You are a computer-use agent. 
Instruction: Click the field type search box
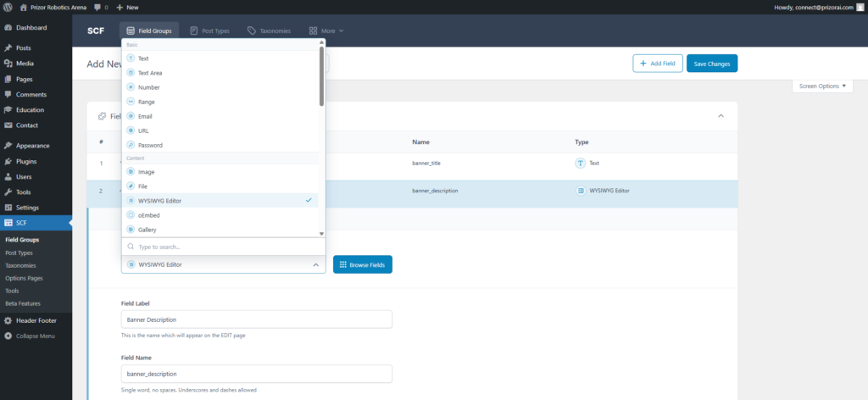(224, 247)
